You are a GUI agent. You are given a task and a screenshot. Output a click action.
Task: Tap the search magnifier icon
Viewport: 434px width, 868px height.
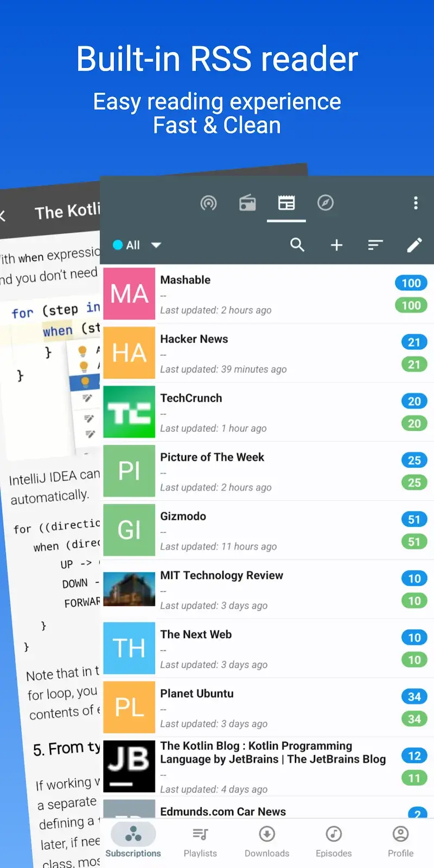click(x=297, y=245)
